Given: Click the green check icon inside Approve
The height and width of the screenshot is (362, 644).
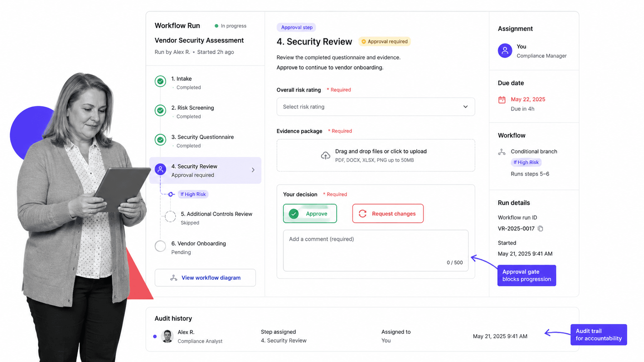Looking at the screenshot, I should point(294,214).
